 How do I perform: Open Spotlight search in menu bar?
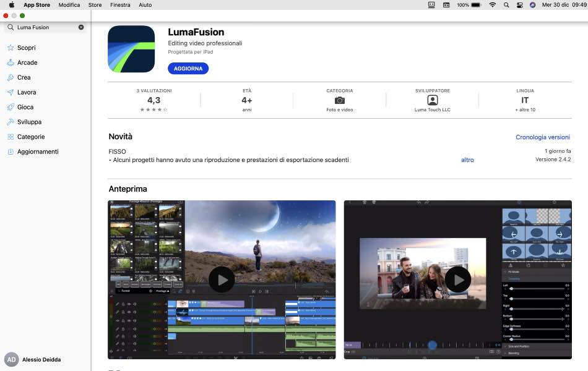click(x=506, y=5)
